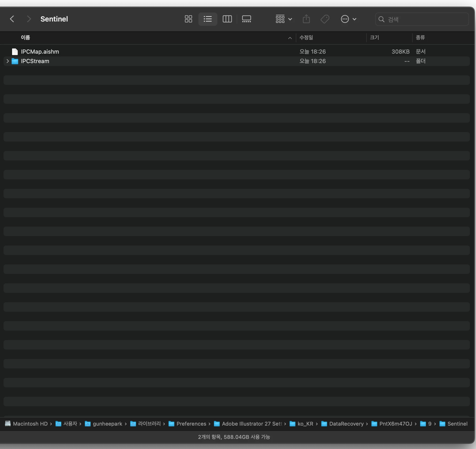Click the Share icon

tap(306, 19)
